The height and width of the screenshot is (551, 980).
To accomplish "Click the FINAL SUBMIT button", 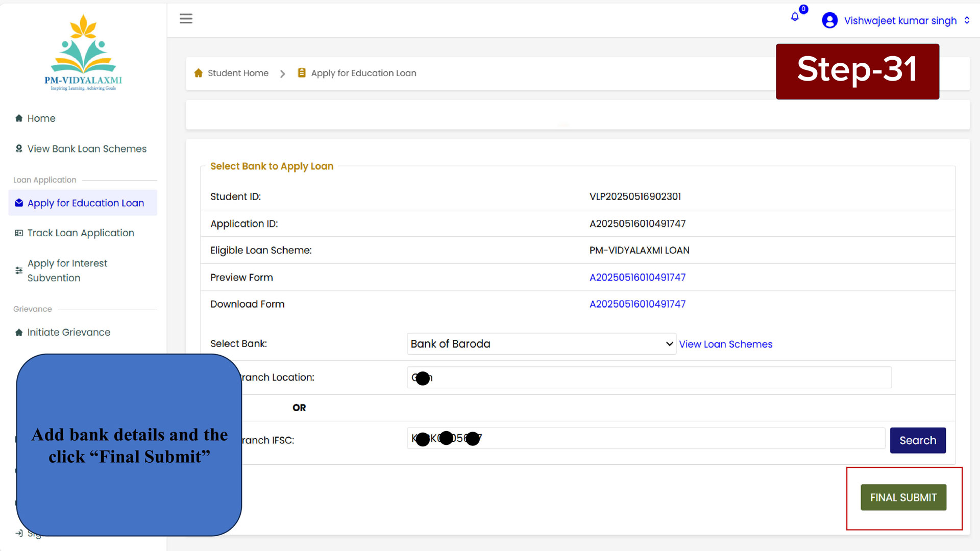I will [x=903, y=497].
